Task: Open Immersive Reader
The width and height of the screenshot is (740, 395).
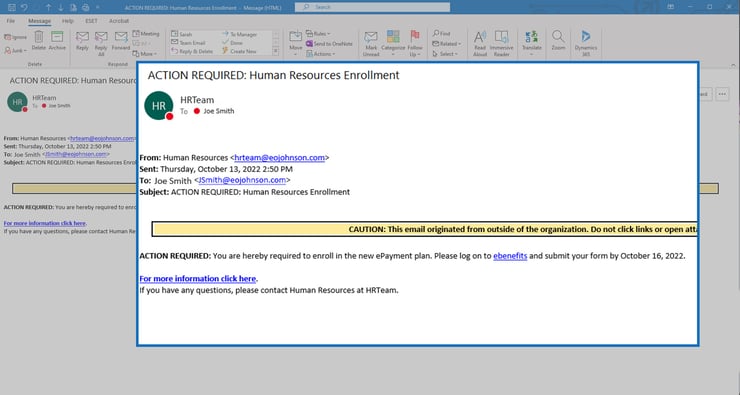Action: pyautogui.click(x=502, y=43)
